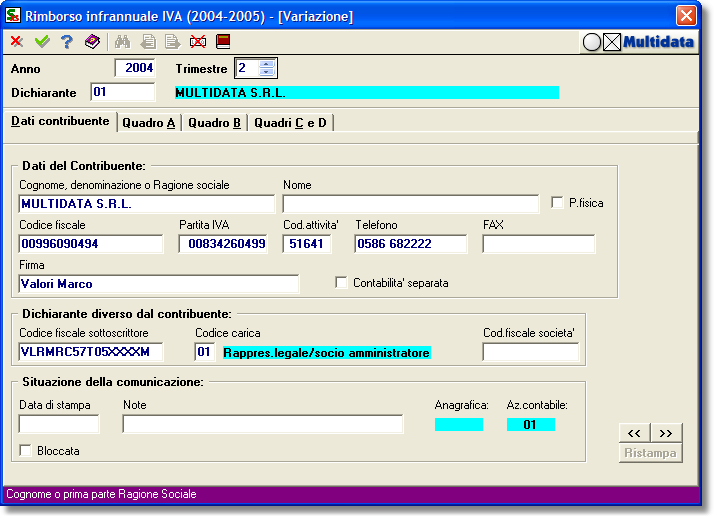Click the Anno field showing 2004

pos(135,68)
